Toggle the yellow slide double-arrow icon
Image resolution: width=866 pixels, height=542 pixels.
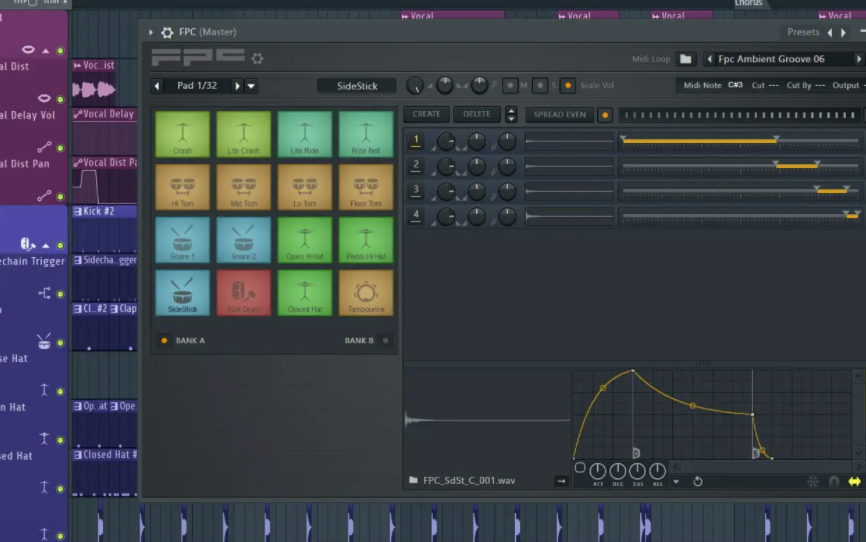click(854, 482)
